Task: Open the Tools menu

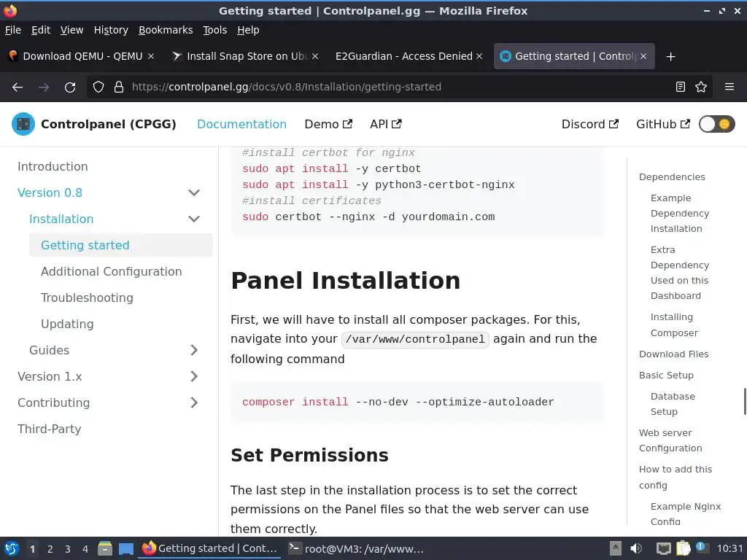Action: pyautogui.click(x=215, y=30)
